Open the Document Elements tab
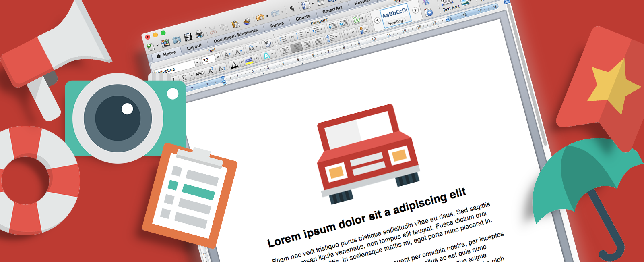Screen dimensions: 644x262 pos(235,35)
